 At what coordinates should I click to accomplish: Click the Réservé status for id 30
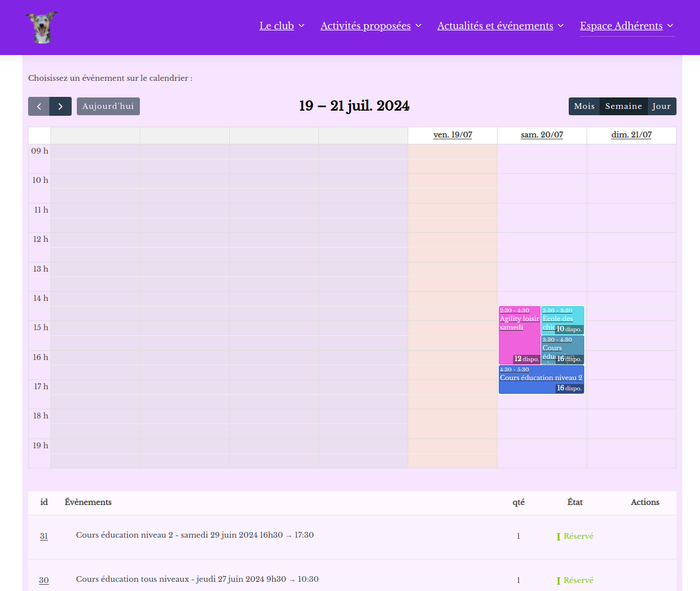point(575,581)
